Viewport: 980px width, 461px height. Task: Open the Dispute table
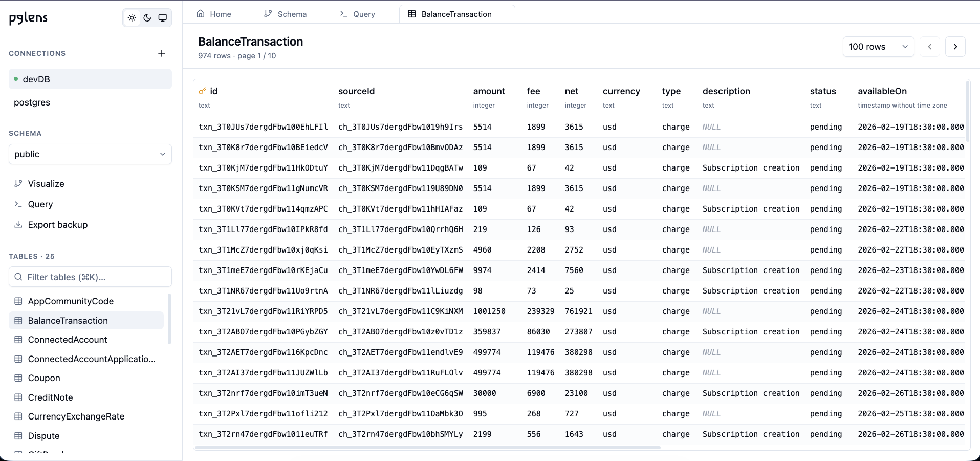click(x=86, y=436)
